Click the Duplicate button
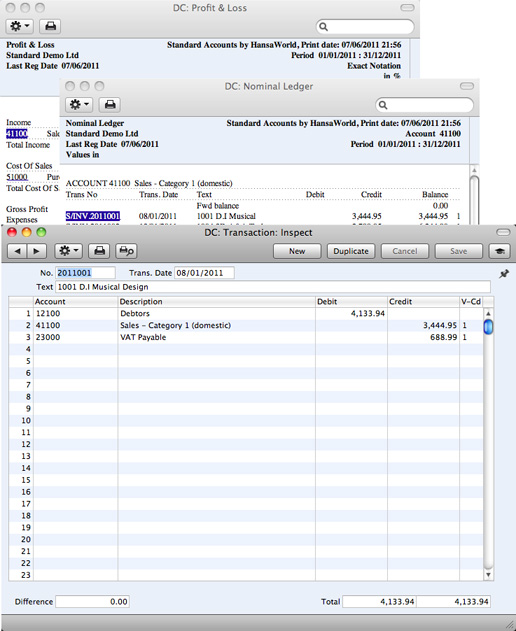 [351, 251]
